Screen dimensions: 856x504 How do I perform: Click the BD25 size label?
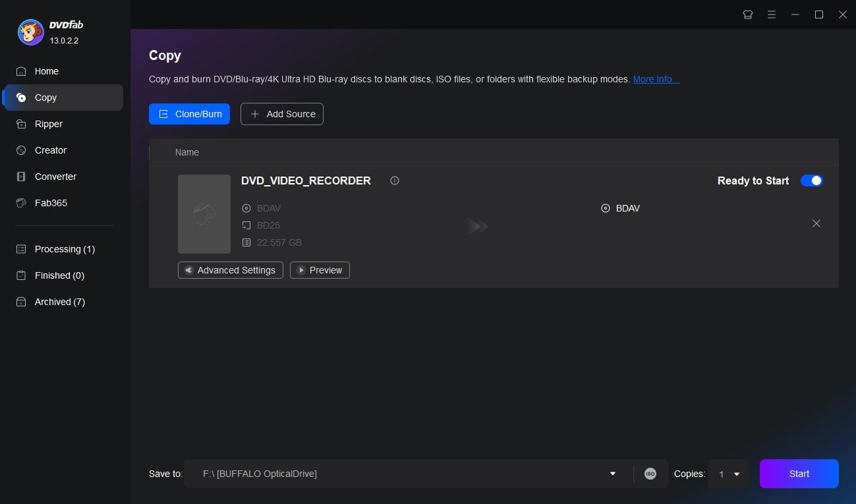pos(268,225)
